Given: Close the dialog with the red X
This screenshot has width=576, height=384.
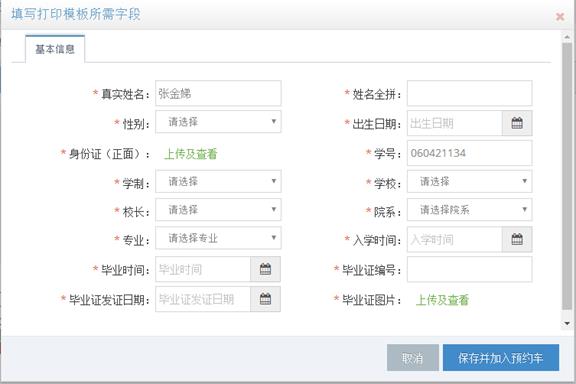Looking at the screenshot, I should 560,17.
